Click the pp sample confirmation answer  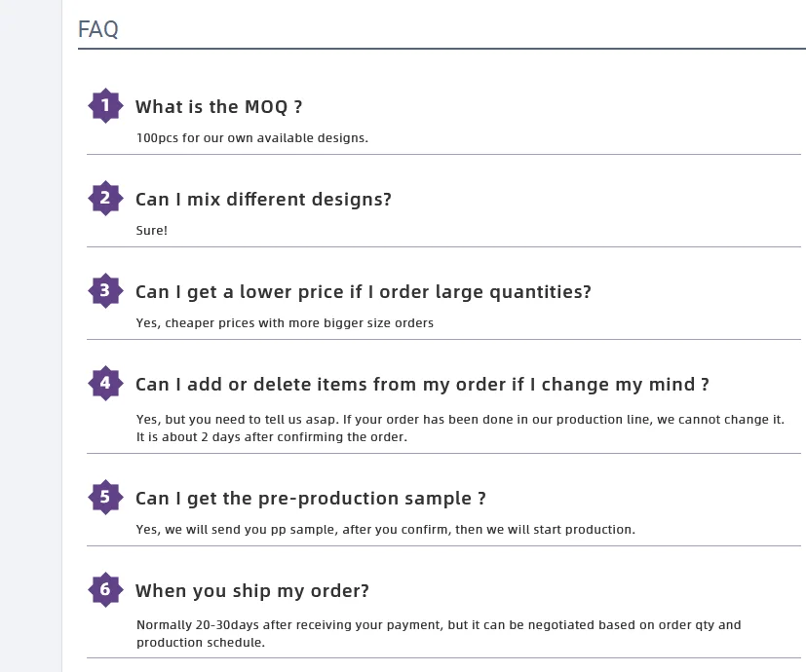click(385, 530)
